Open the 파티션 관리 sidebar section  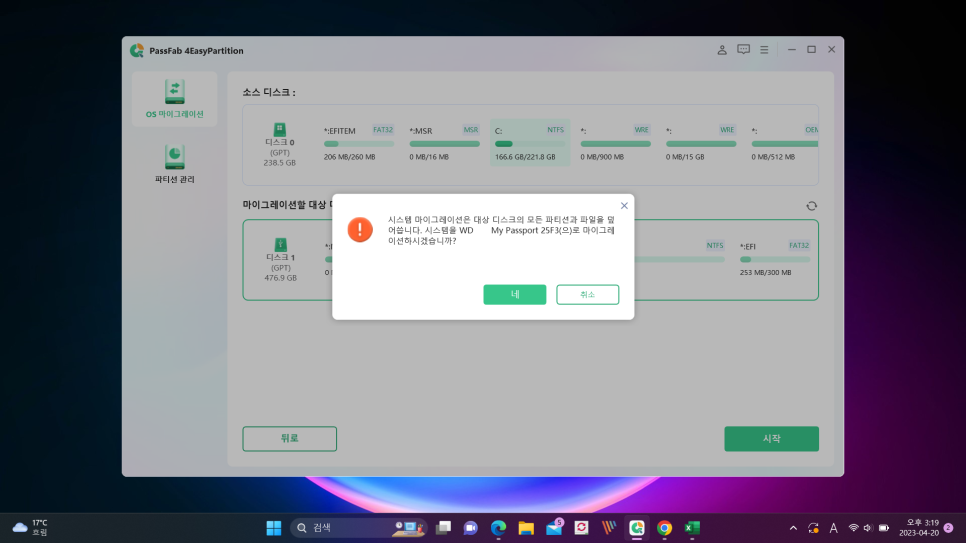[174, 164]
